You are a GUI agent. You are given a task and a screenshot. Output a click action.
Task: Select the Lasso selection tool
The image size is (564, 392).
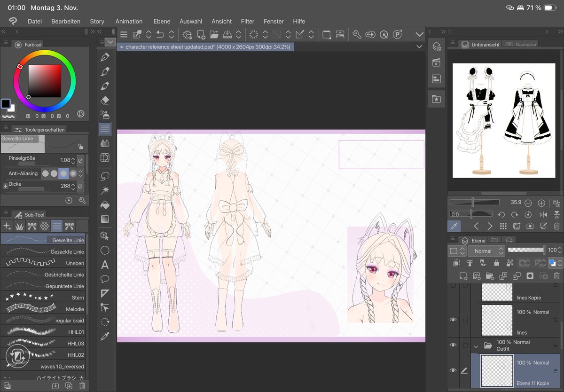point(105,175)
